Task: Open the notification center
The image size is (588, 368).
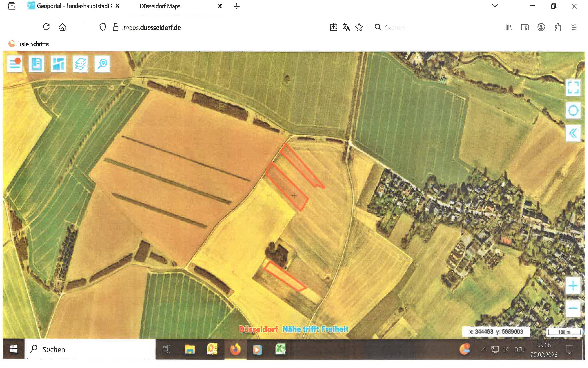Action: (x=570, y=350)
